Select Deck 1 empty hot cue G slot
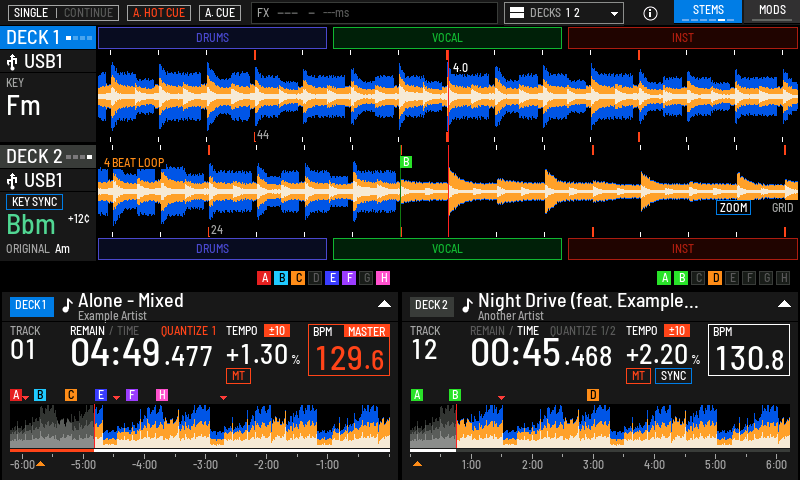The image size is (800, 480). 366,278
